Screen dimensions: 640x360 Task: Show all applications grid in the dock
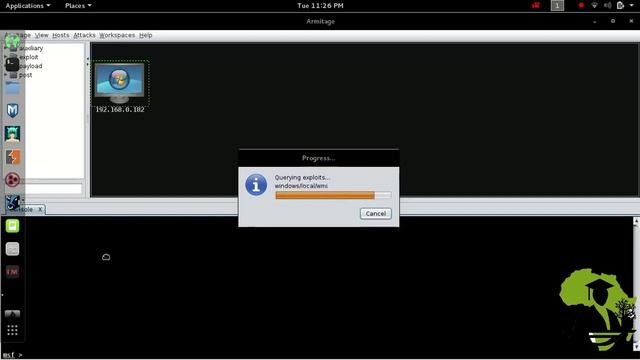12,330
